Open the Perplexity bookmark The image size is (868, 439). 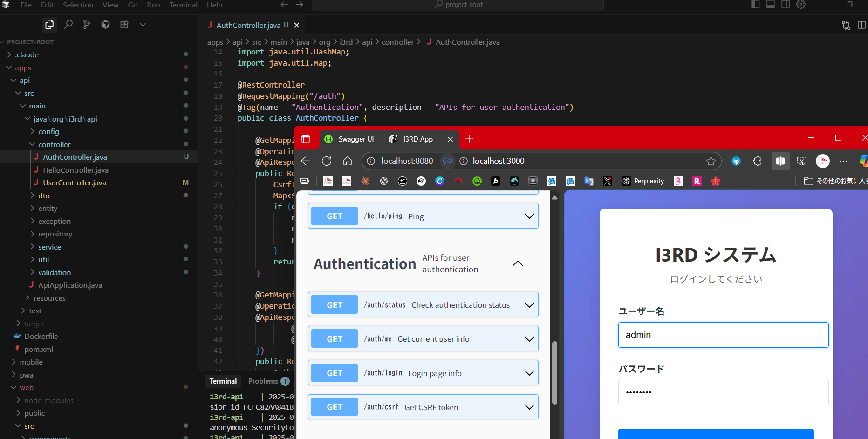(x=643, y=181)
